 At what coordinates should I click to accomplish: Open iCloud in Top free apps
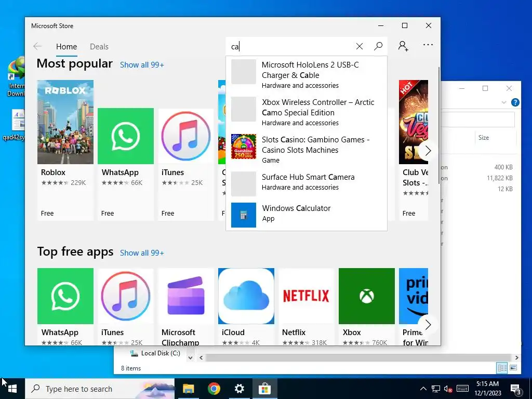(x=246, y=307)
